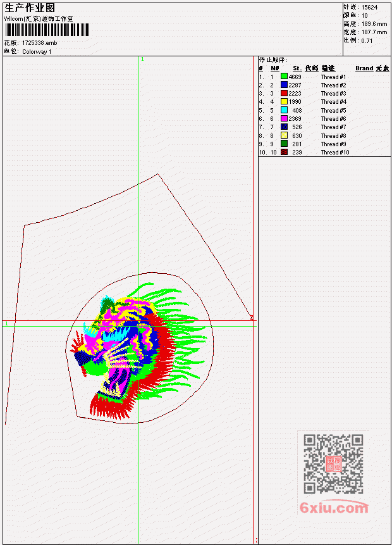
Task: Click the 'Thread #10' description
Action: 335,153
